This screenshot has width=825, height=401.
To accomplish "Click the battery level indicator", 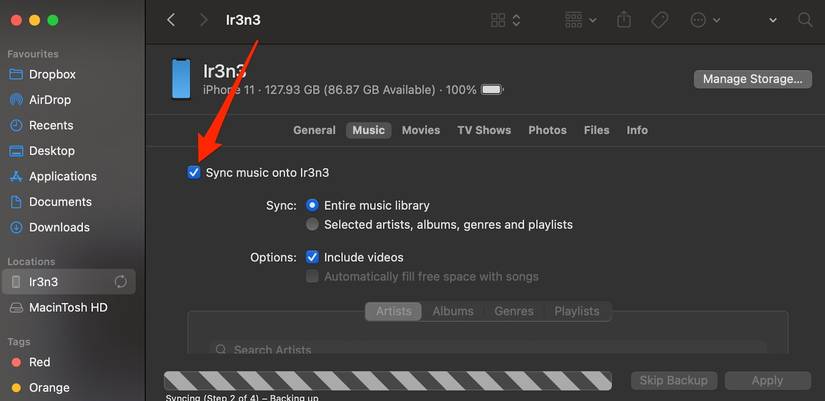I will pyautogui.click(x=492, y=90).
